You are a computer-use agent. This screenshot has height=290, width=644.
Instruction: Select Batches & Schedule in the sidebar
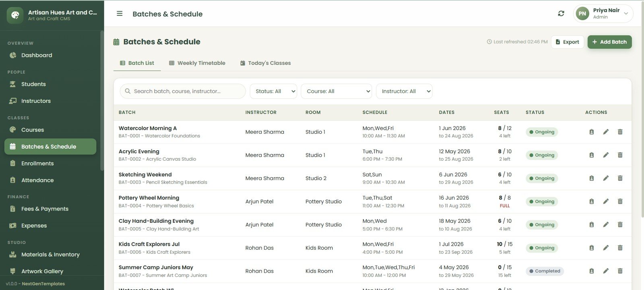[x=50, y=147]
